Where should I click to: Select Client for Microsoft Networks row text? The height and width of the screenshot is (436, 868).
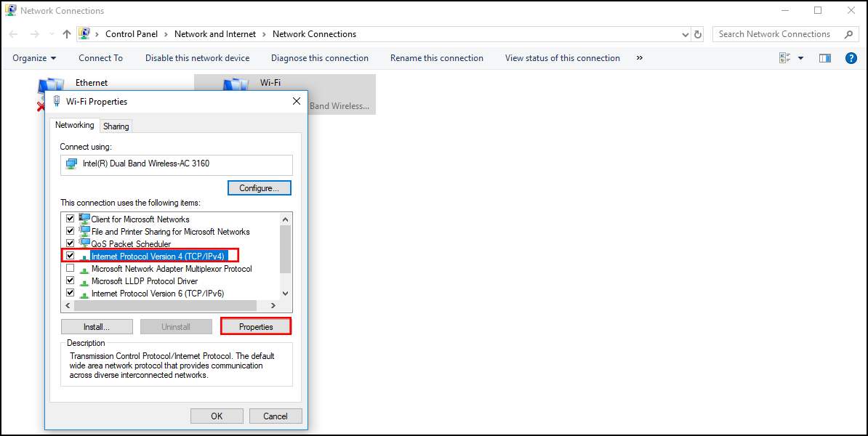[x=140, y=219]
